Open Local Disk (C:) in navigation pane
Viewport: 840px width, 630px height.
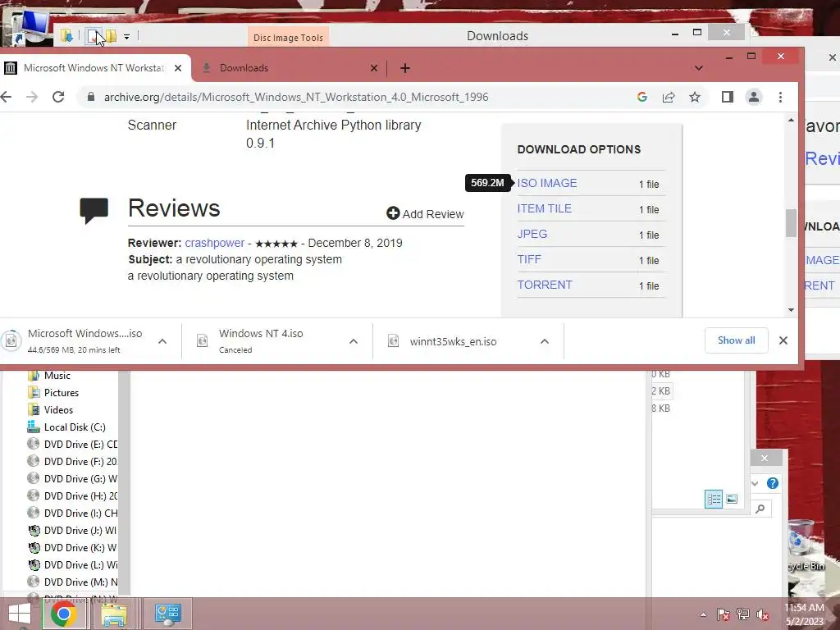75,427
